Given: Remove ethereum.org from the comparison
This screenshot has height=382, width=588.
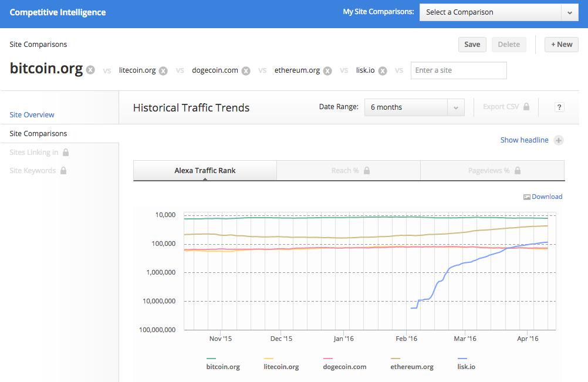Looking at the screenshot, I should coord(327,71).
